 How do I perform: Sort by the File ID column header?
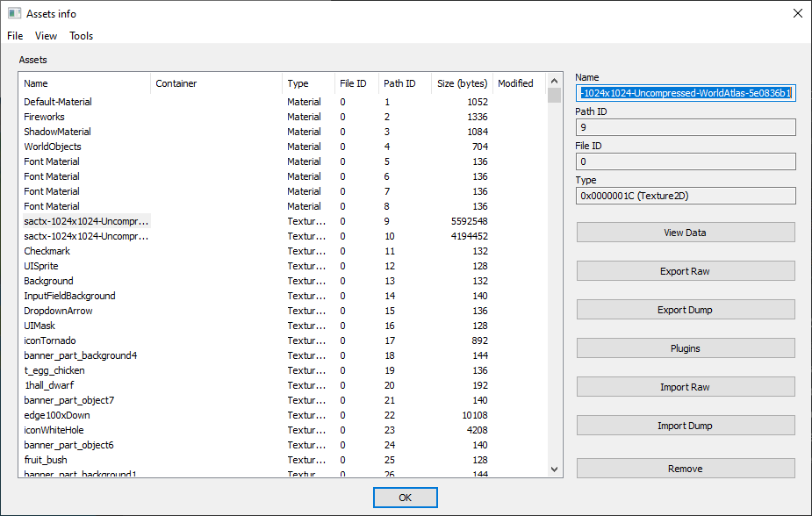pos(356,83)
